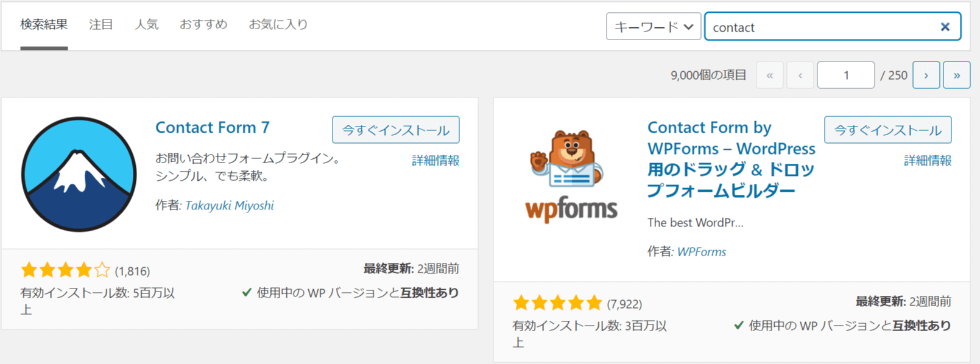This screenshot has height=364, width=980.
Task: Clear the search field with the X icon
Action: (945, 27)
